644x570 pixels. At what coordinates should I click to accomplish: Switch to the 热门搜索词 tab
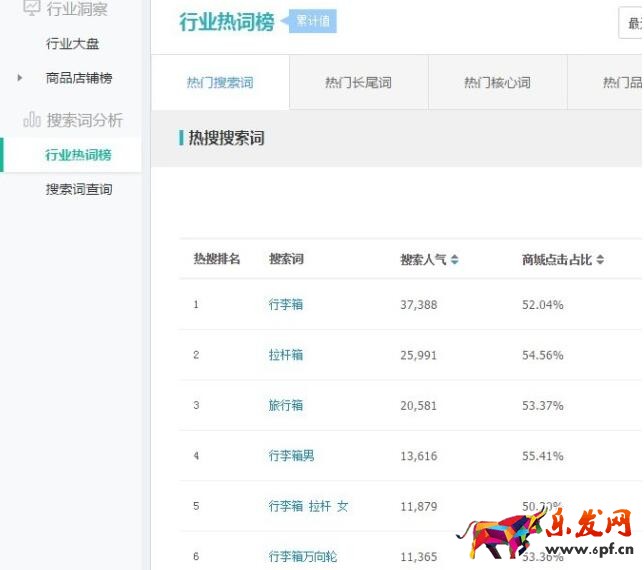point(220,83)
